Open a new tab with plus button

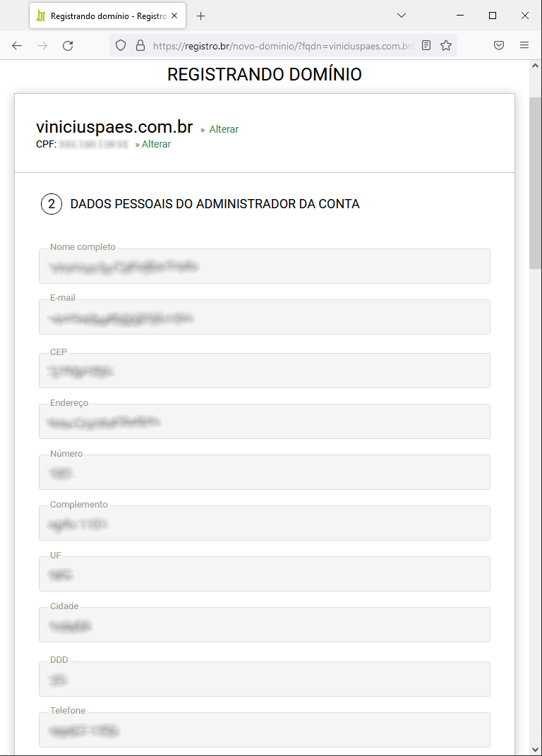[201, 16]
